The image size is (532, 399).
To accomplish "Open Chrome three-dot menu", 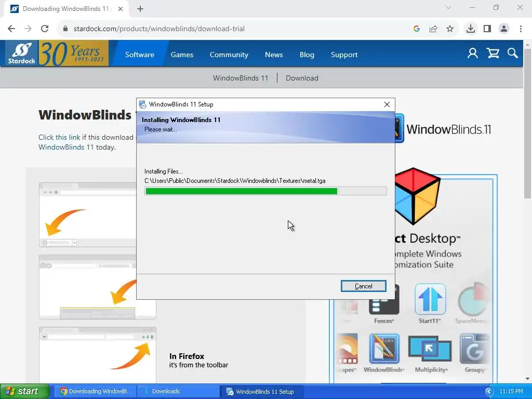I will [521, 29].
